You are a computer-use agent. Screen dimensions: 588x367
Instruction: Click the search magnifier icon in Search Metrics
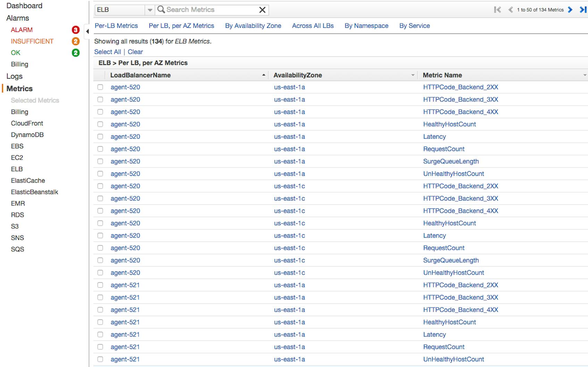[161, 10]
